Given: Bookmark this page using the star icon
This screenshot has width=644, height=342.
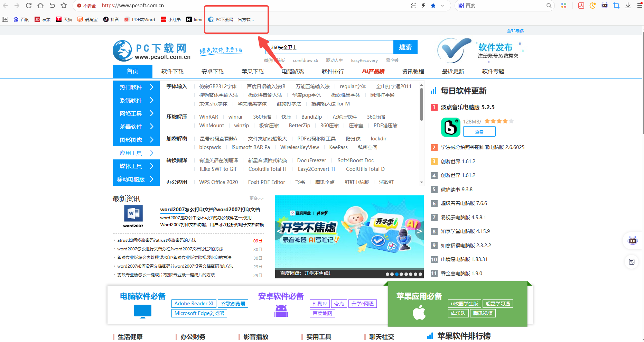Looking at the screenshot, I should (433, 6).
